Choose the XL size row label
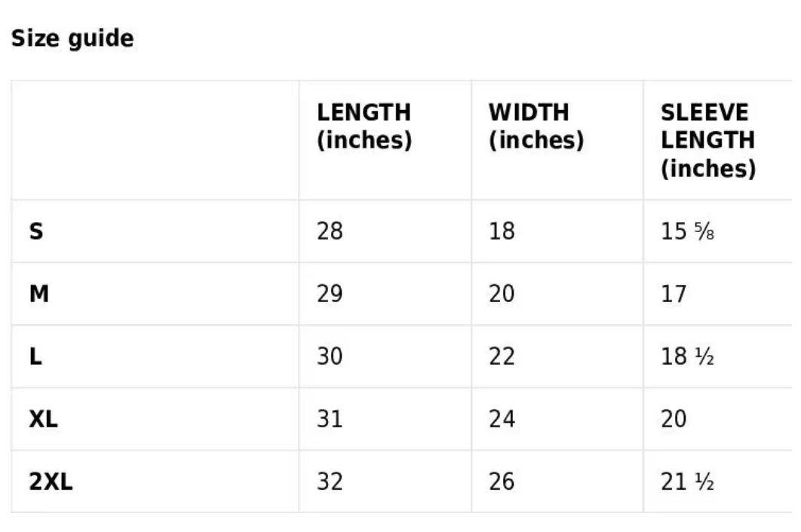Image resolution: width=801 pixels, height=532 pixels. tap(44, 419)
